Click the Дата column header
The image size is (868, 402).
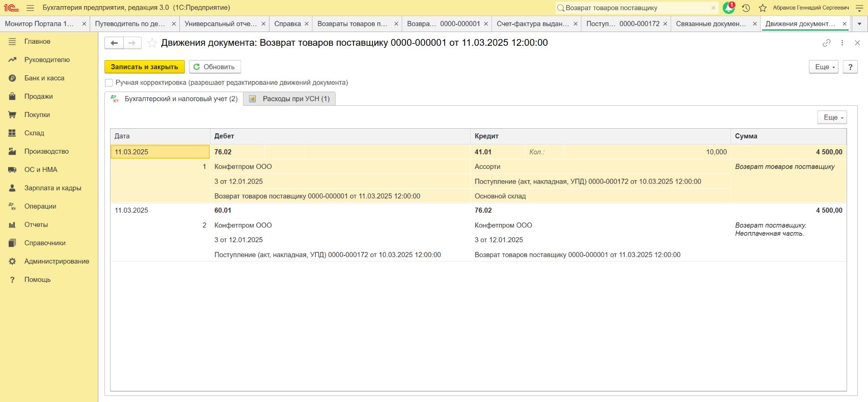click(160, 136)
